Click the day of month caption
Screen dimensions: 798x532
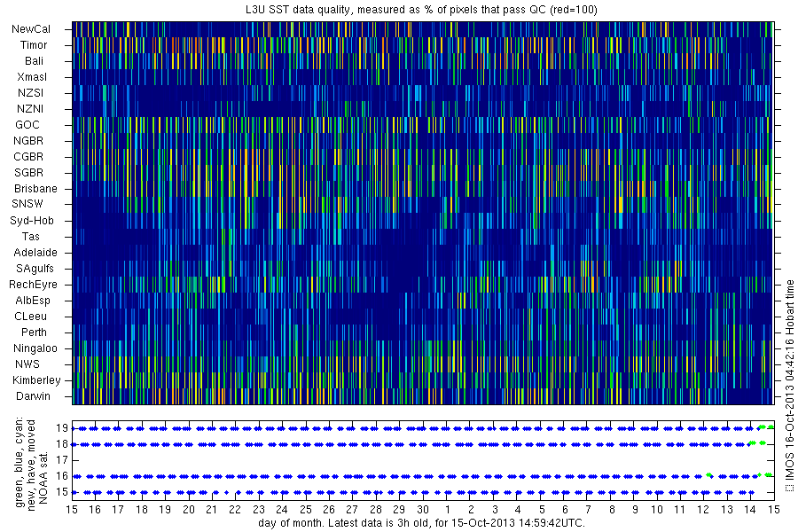421,523
